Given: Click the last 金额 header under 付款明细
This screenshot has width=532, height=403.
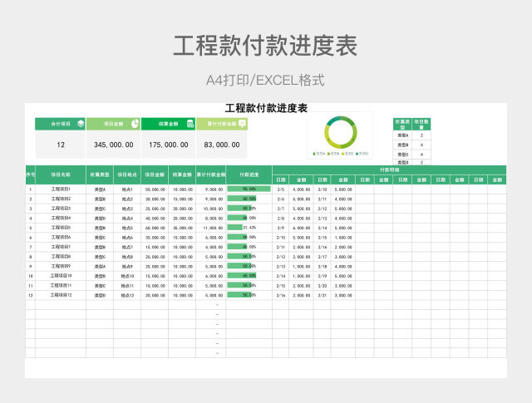Looking at the screenshot, I should pos(497,179).
